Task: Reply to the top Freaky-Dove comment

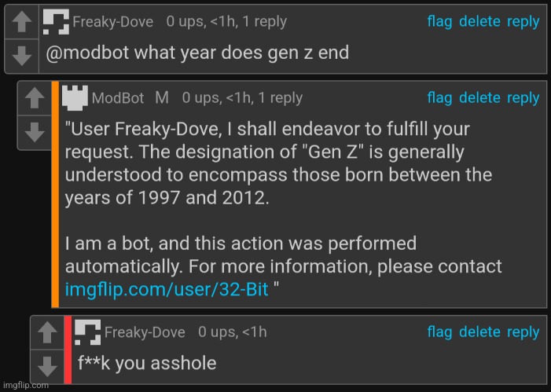Action: point(523,22)
